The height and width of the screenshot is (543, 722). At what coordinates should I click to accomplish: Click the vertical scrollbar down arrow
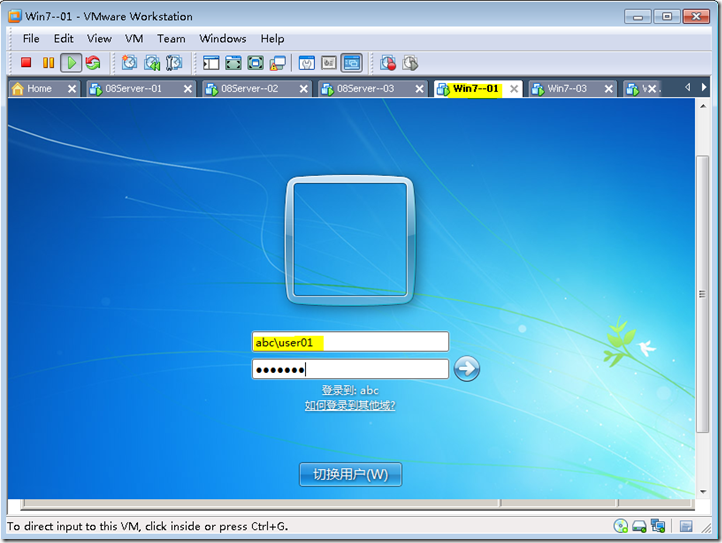[703, 492]
